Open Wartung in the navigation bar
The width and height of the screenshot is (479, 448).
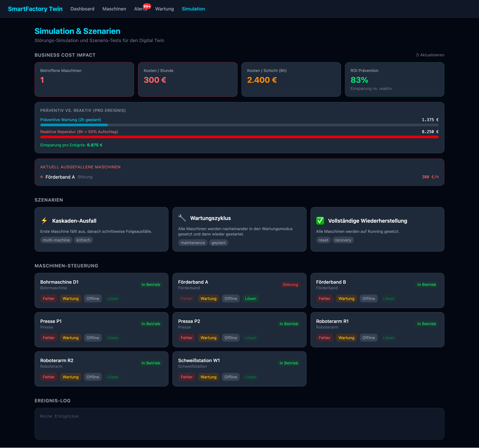click(x=164, y=9)
